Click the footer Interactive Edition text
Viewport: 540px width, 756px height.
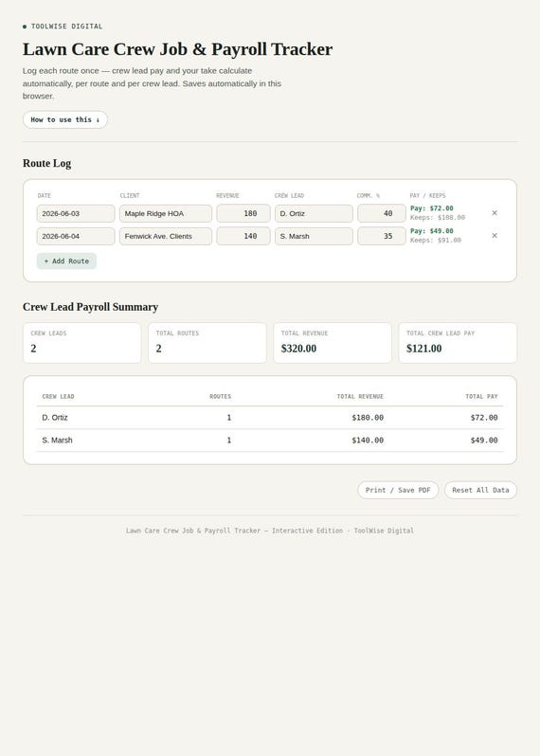pos(307,531)
